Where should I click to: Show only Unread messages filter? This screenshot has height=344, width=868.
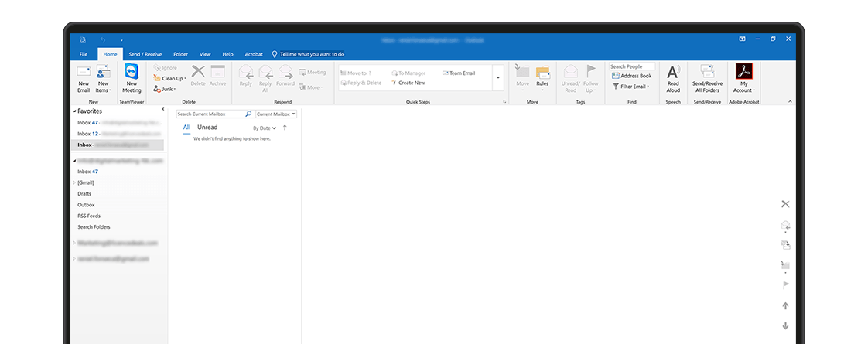pos(207,128)
